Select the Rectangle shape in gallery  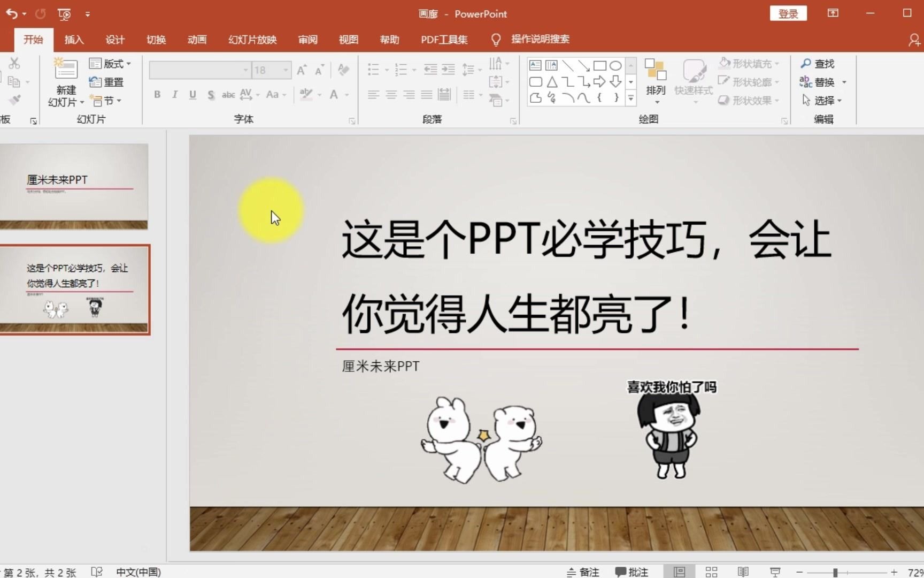coord(600,65)
